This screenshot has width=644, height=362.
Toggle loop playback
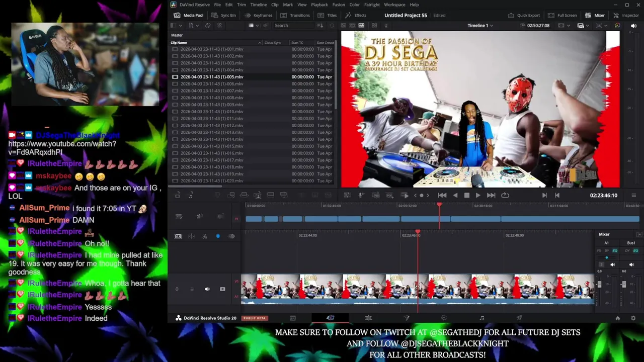click(505, 195)
